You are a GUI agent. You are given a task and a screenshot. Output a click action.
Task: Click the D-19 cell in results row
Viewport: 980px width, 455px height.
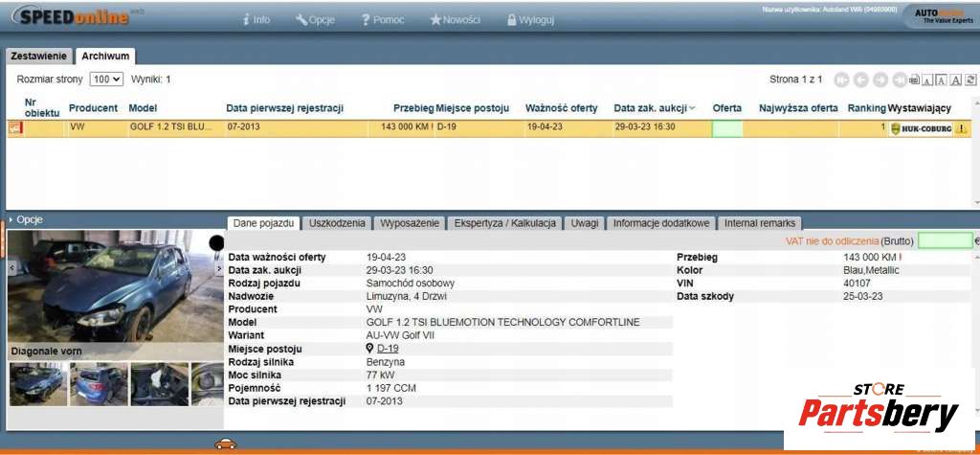[x=445, y=127]
